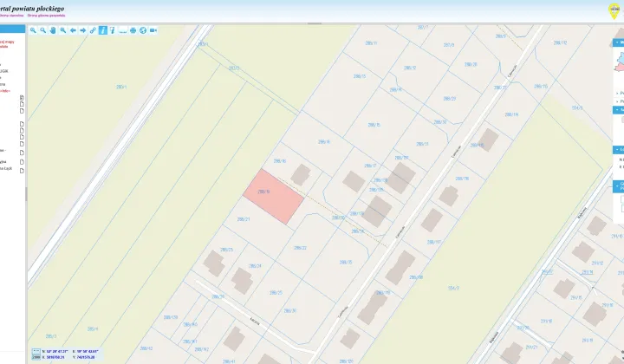Viewport: 624px width, 364px height.
Task: Click the X coordinate value
Action: coord(55,357)
